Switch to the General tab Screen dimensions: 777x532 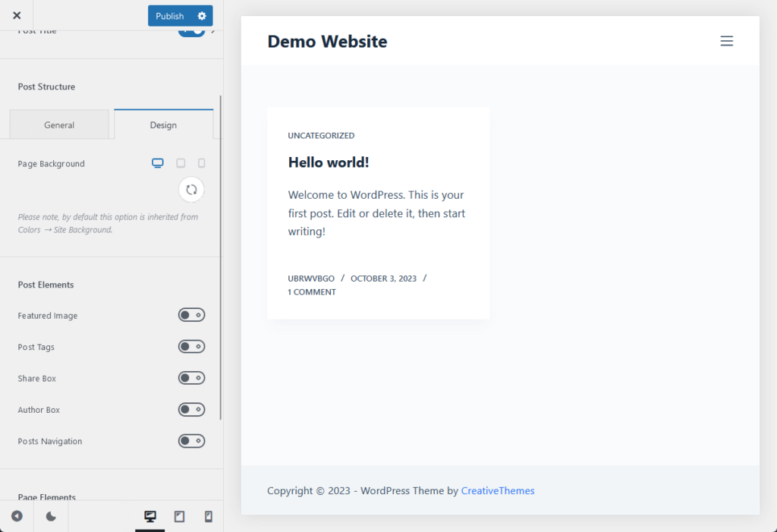pyautogui.click(x=59, y=124)
